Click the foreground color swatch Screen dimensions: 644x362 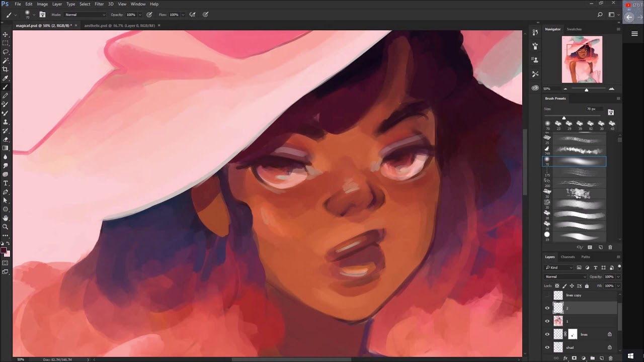4,250
